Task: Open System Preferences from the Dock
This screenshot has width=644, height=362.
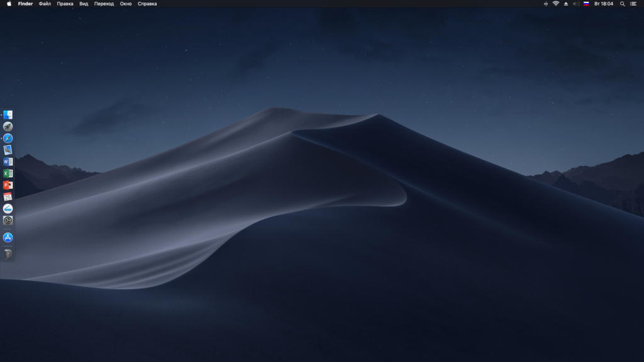Action: 8,221
